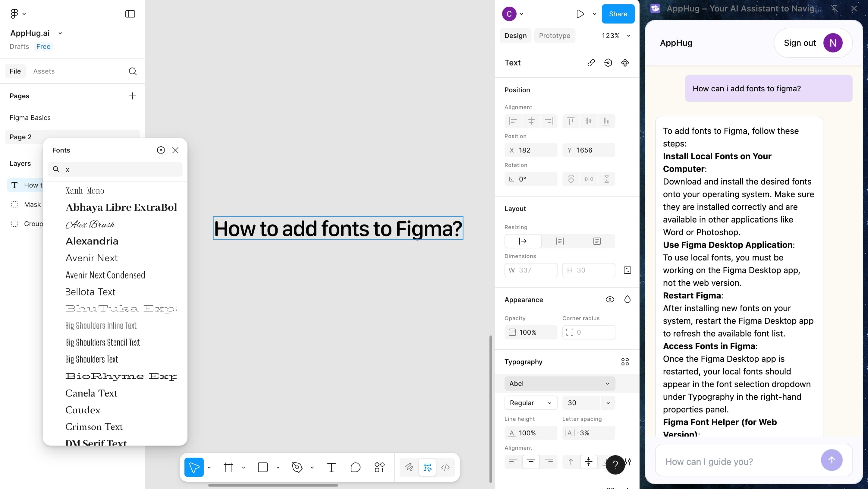Image resolution: width=868 pixels, height=489 pixels.
Task: Add a new page with the plus icon
Action: pyautogui.click(x=132, y=96)
